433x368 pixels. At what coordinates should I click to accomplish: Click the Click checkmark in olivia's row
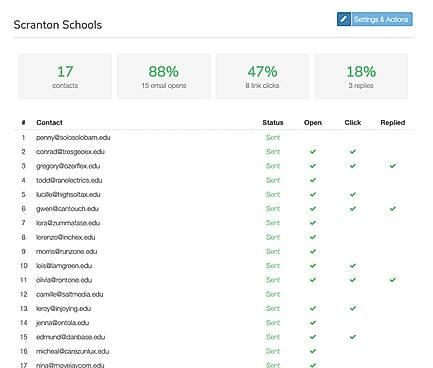pyautogui.click(x=353, y=280)
